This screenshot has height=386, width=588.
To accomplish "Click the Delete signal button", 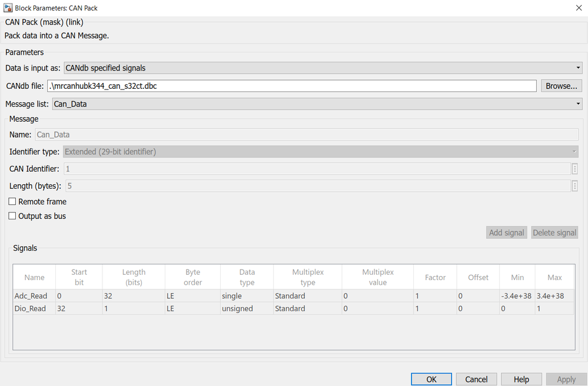I will pyautogui.click(x=554, y=233).
